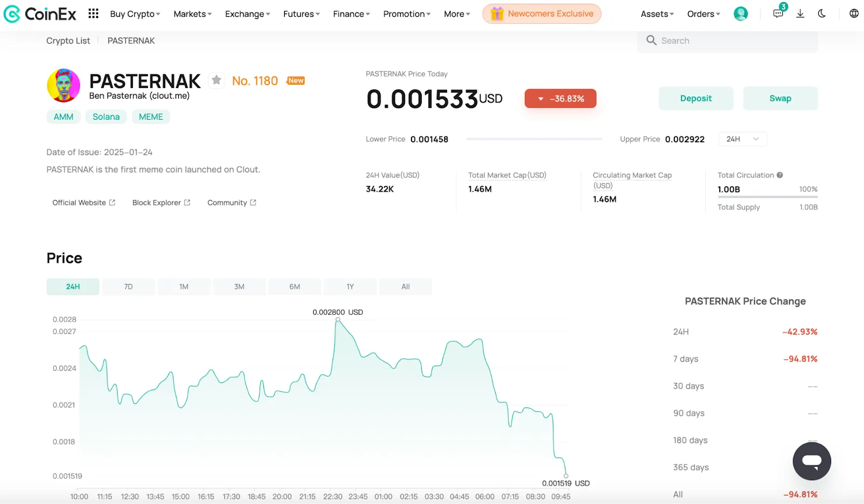Select the 7D chart tab

click(129, 287)
